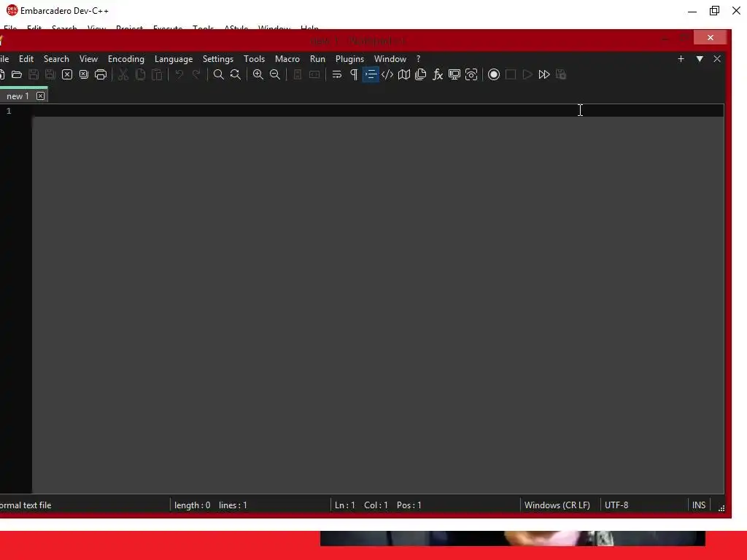Click the Folder as Workspace monitor icon
The image size is (747, 560).
[x=454, y=74]
